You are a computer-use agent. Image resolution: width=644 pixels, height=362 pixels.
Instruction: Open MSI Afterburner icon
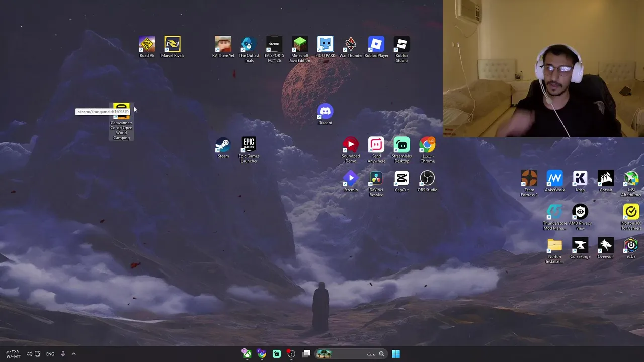631,184
